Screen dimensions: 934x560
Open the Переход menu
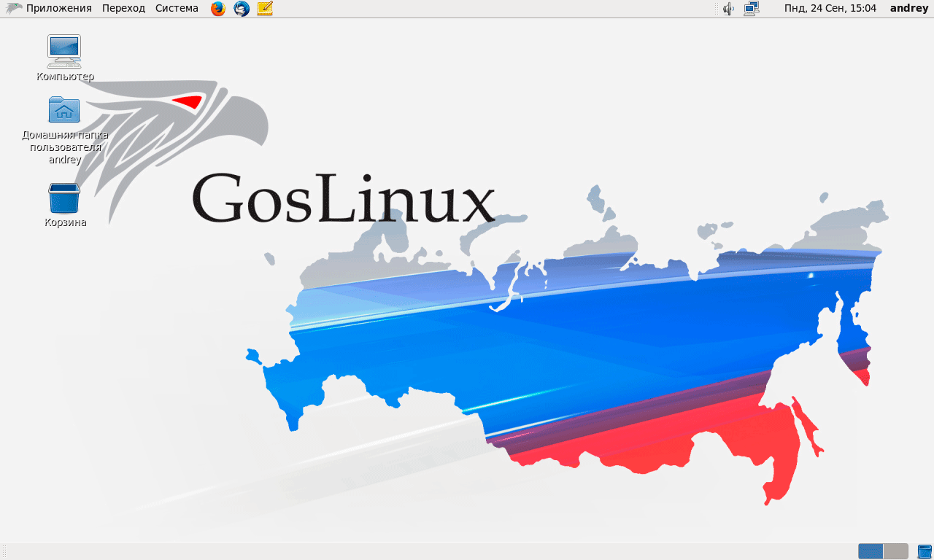(x=123, y=8)
